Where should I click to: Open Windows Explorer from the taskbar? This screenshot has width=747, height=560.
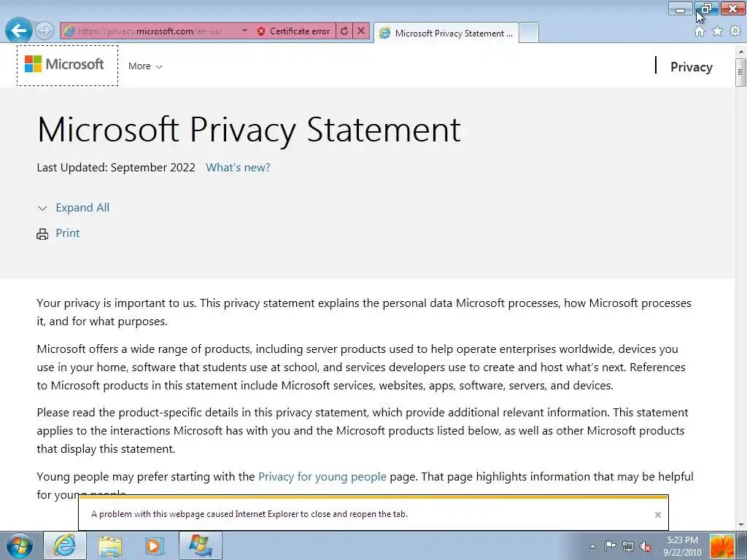pyautogui.click(x=109, y=545)
